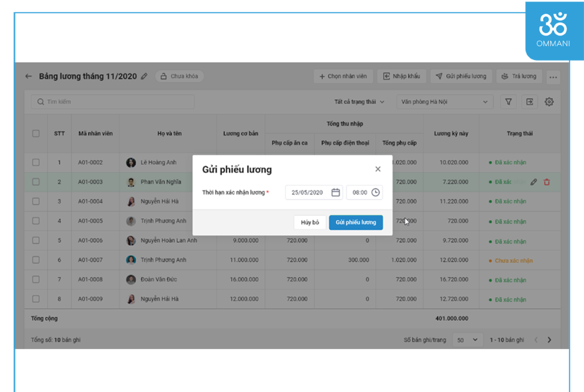Viewport: 584px width, 392px height.
Task: Click the back arrow beside payroll title
Action: pyautogui.click(x=28, y=76)
